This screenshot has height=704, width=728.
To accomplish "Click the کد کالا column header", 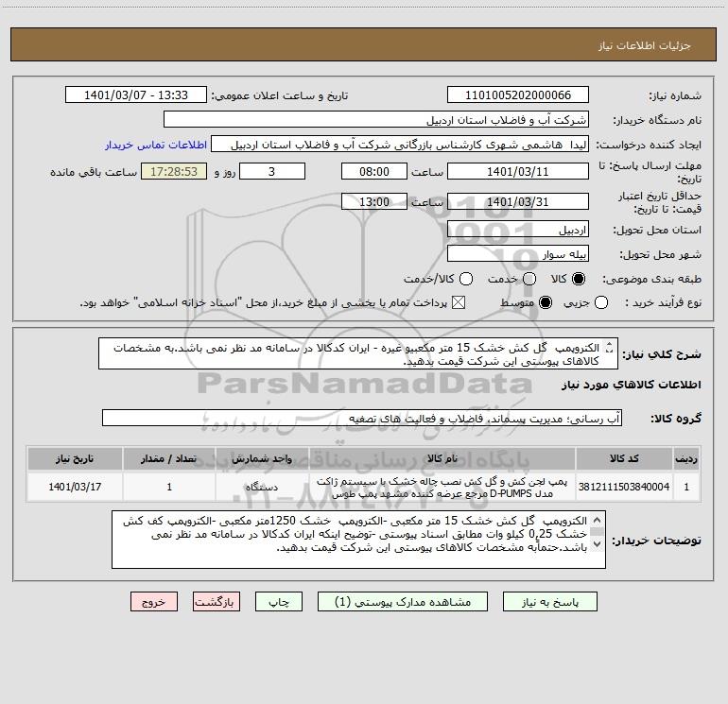I will click(624, 458).
